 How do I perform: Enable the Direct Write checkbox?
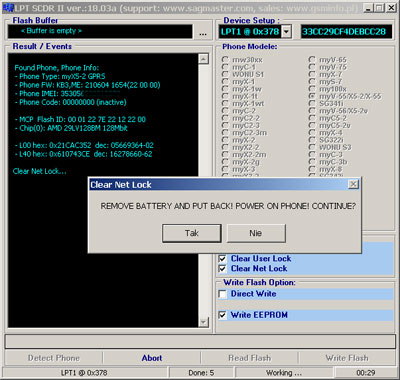222,294
